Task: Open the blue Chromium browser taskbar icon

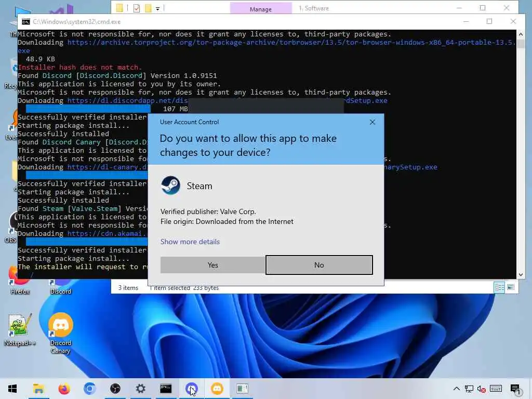Action: (89, 389)
